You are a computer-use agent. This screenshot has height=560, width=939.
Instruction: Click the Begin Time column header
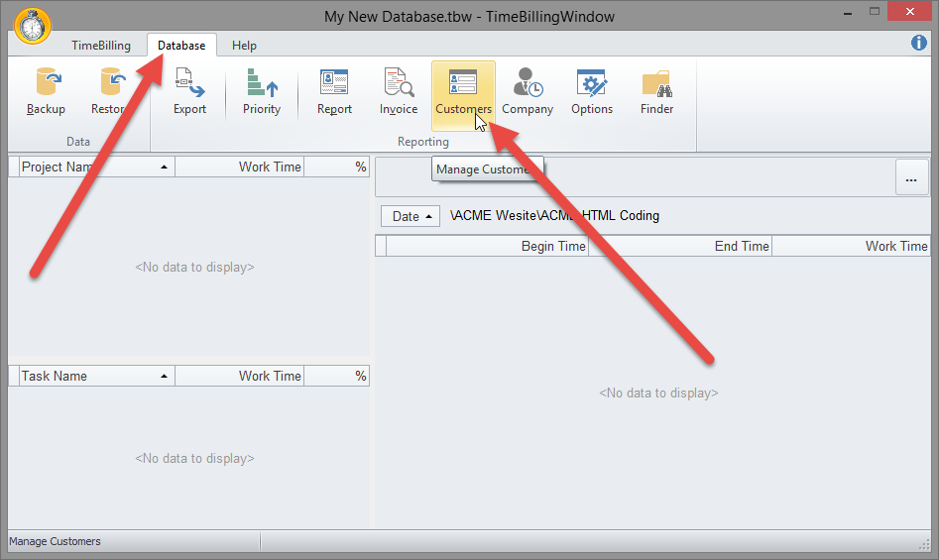(487, 246)
